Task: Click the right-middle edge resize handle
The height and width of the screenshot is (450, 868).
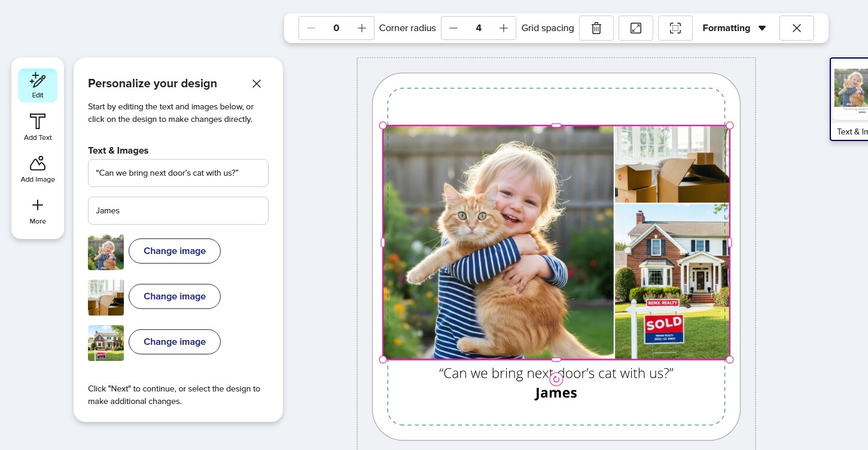Action: (x=729, y=243)
